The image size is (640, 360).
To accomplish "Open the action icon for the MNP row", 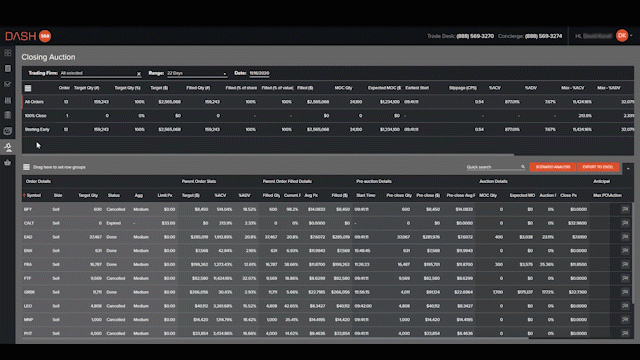I will 625,320.
